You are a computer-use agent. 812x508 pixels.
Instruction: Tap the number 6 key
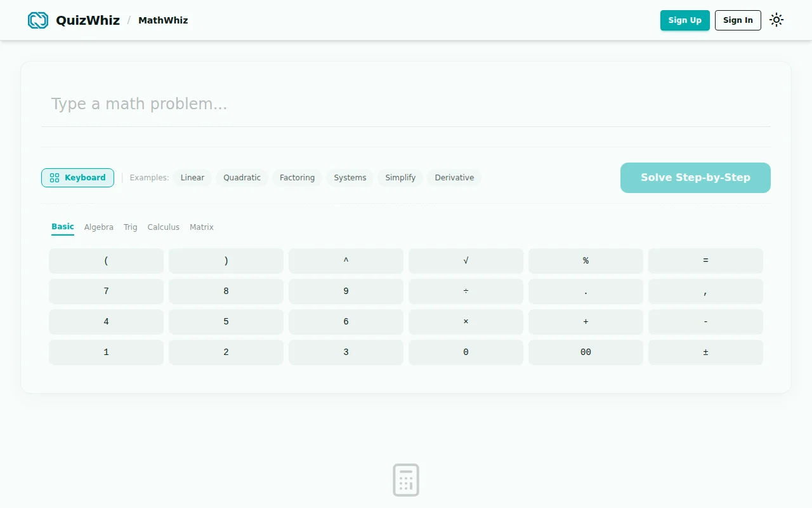click(x=346, y=322)
